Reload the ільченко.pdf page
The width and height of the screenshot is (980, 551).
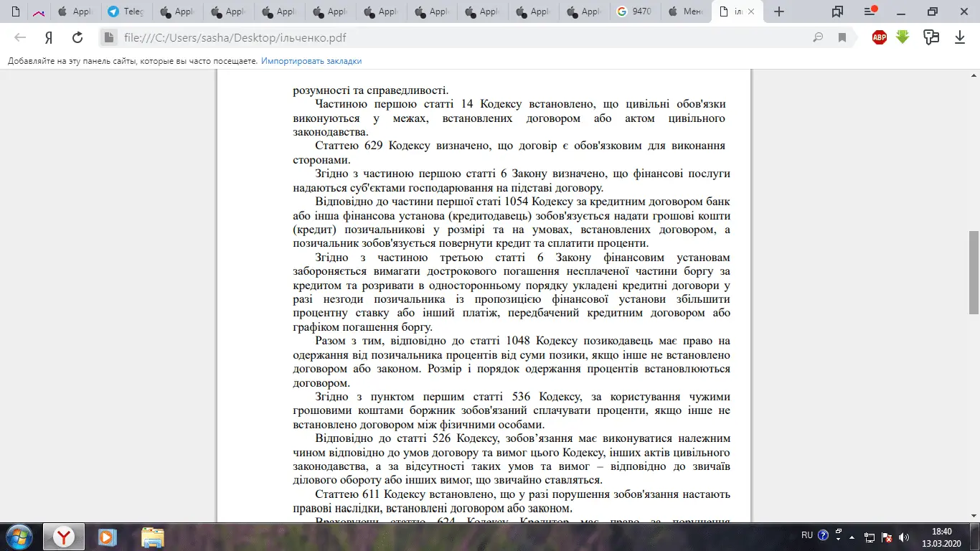pos(77,38)
